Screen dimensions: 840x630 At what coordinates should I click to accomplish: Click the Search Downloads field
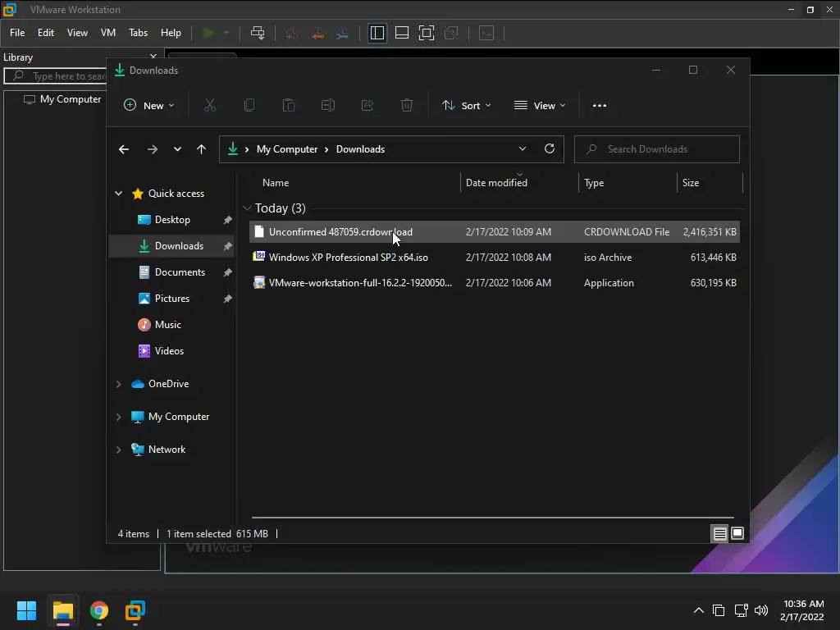657,149
